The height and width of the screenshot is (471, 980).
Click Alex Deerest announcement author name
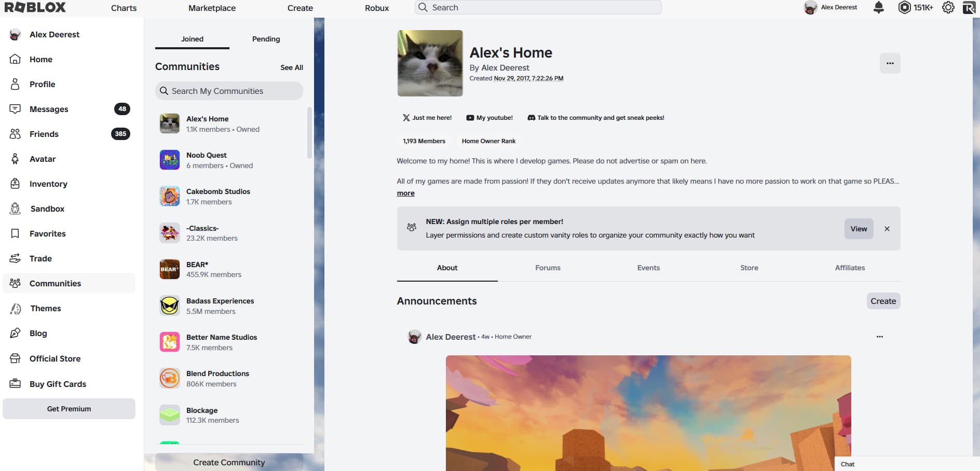pos(451,337)
